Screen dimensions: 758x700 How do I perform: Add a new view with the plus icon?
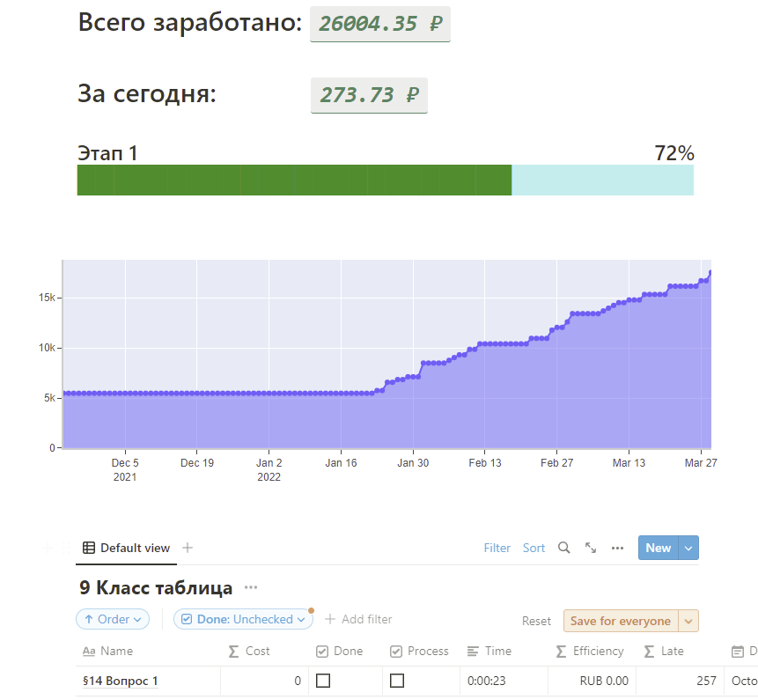188,548
